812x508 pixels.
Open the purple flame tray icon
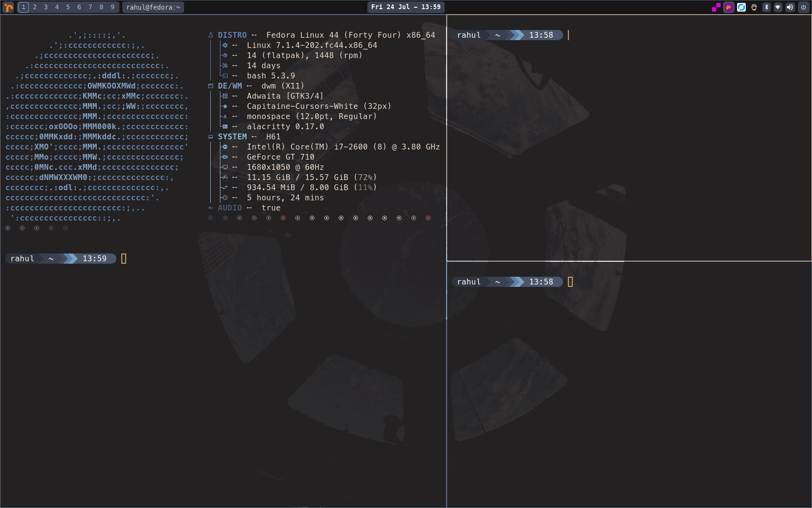coord(729,7)
